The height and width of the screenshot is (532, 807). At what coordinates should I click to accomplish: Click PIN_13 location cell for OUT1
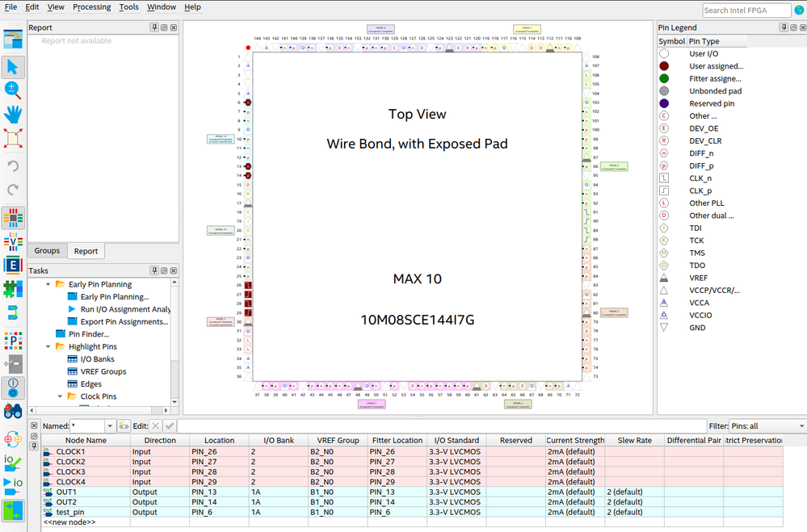pyautogui.click(x=219, y=492)
